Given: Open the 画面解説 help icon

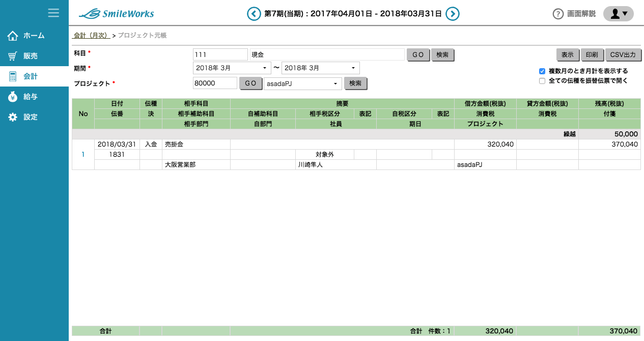Looking at the screenshot, I should point(558,14).
